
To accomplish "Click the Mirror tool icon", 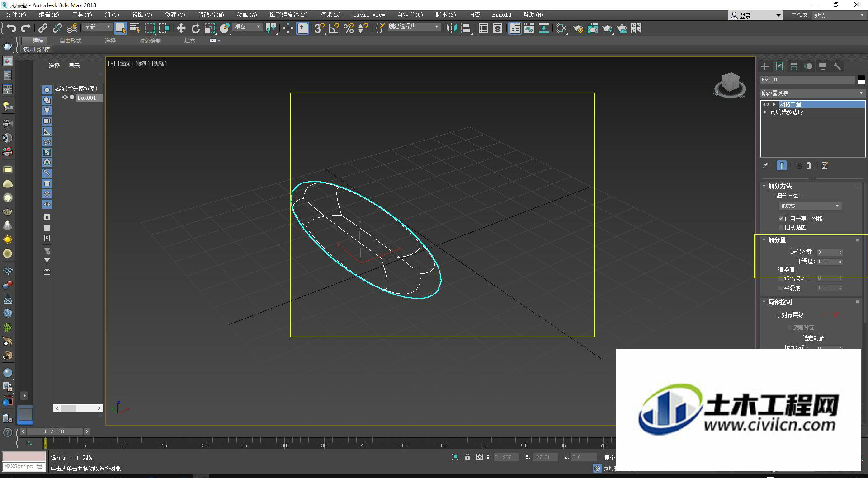I will coord(451,28).
